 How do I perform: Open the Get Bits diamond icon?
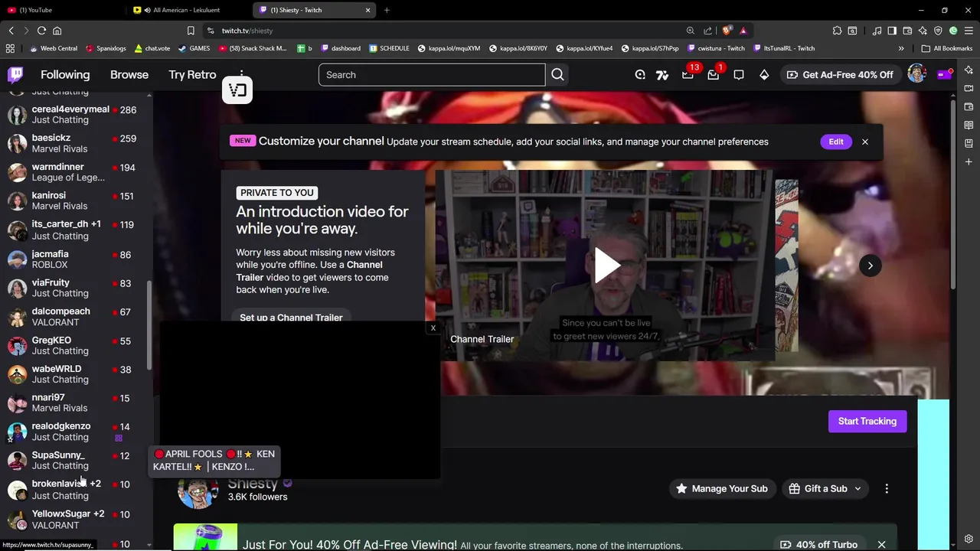tap(764, 74)
